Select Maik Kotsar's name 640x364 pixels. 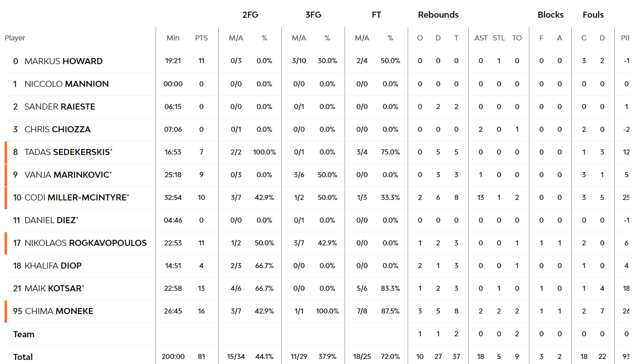click(x=54, y=288)
